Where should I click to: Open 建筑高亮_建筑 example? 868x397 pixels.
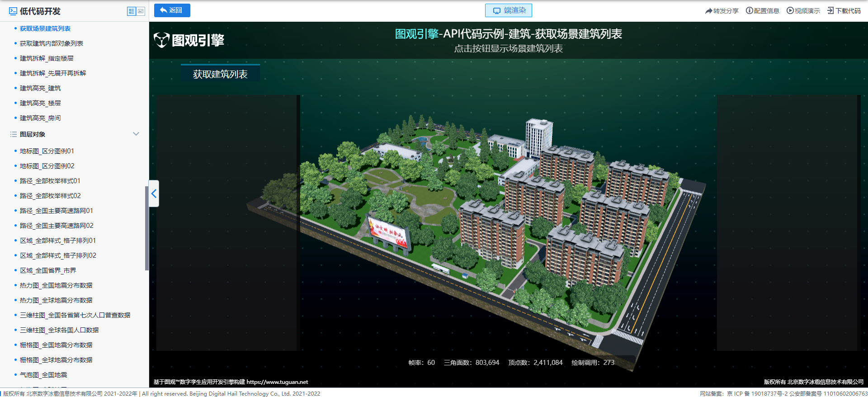click(40, 88)
